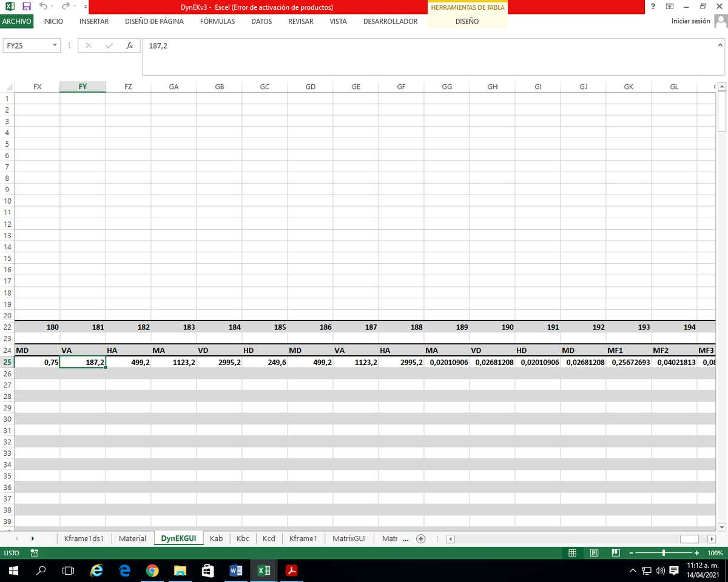Screen dimensions: 728x582
Task: Open REVISAR ribbon tab
Action: pos(301,21)
